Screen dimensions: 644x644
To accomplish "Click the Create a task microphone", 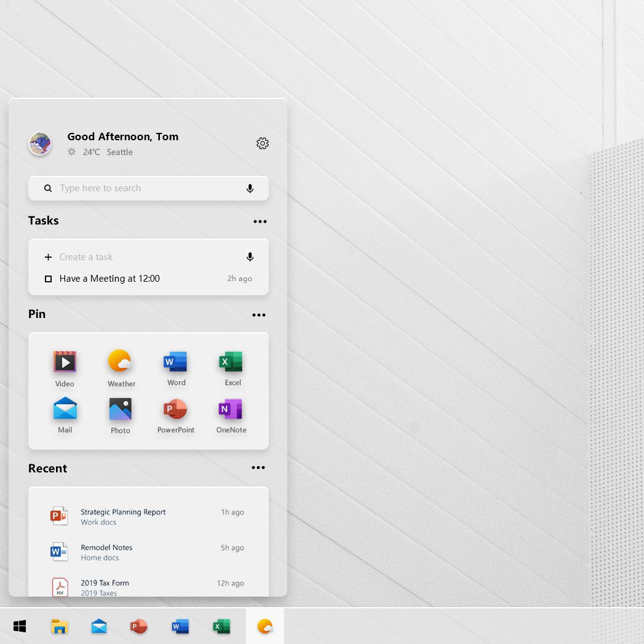I will pyautogui.click(x=250, y=257).
